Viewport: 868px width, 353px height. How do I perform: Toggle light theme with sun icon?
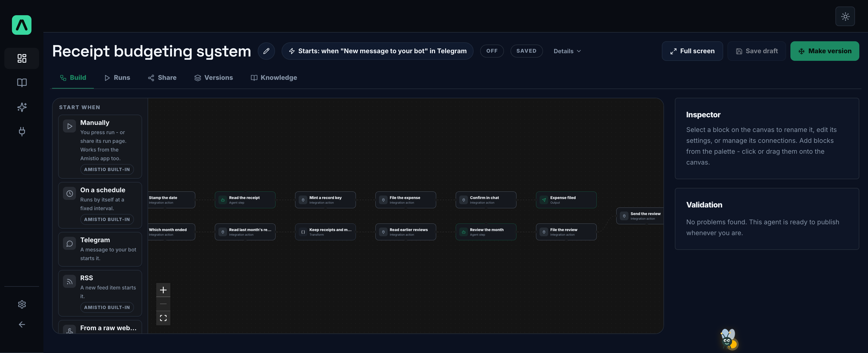[845, 16]
